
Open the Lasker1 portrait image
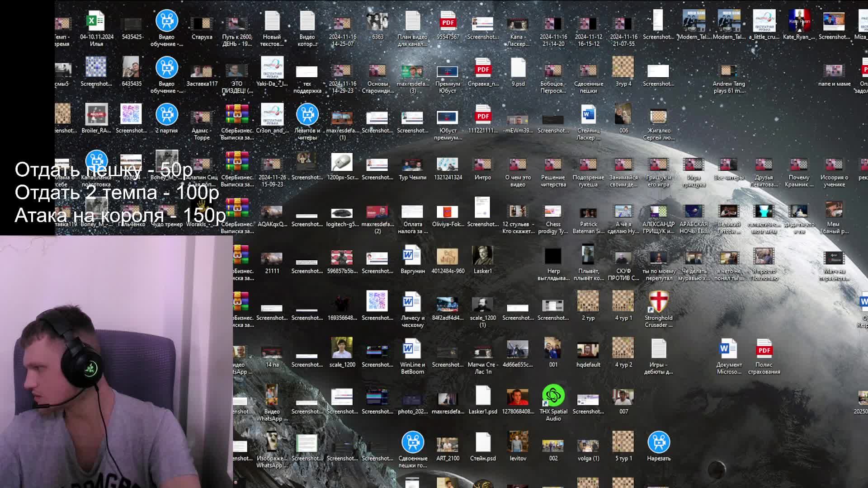[x=482, y=255]
